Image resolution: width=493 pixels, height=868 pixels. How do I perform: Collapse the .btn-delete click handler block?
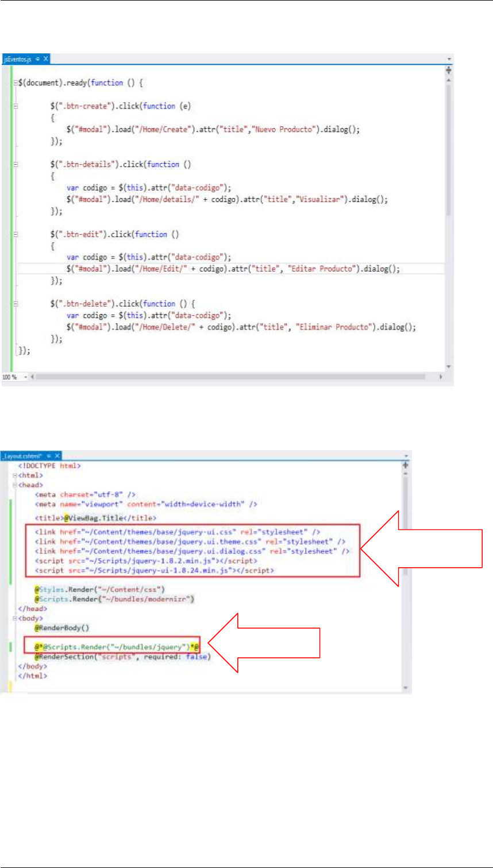16,304
